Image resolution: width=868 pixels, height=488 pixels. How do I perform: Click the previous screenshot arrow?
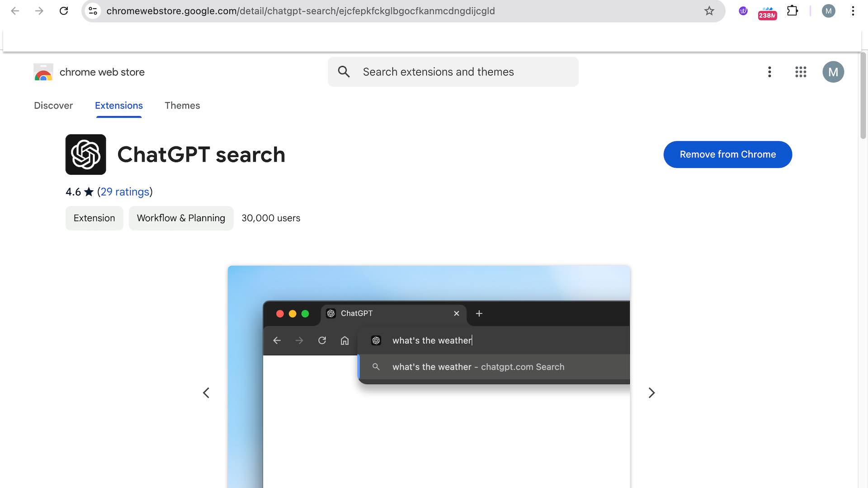coord(206,393)
